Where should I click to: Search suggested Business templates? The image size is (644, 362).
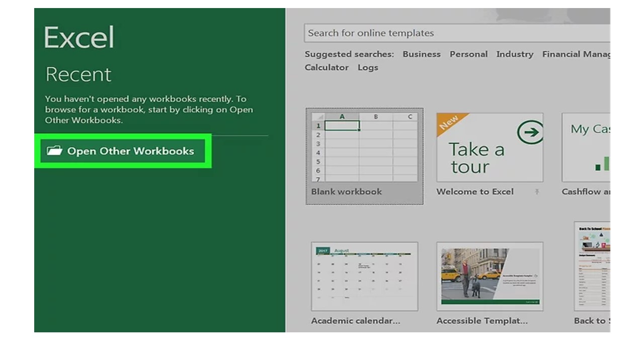coord(422,54)
